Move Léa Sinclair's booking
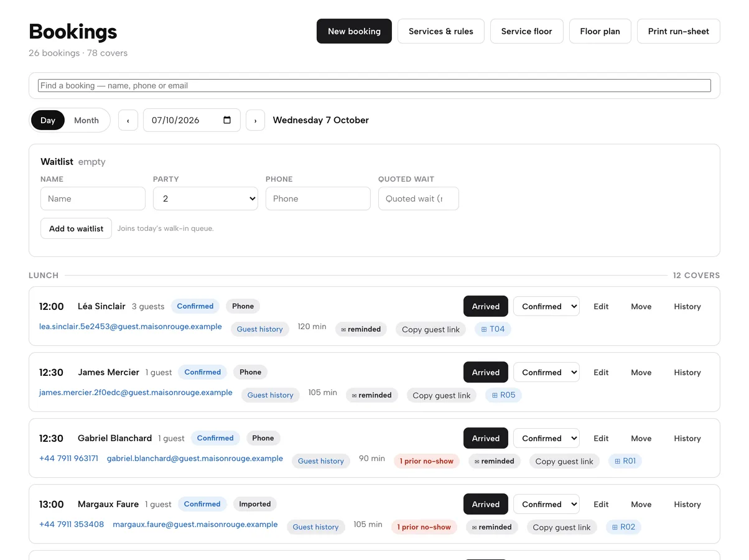 (x=641, y=306)
